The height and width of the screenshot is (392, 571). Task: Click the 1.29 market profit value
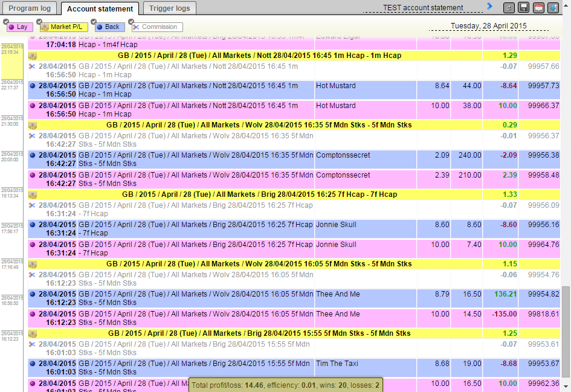pyautogui.click(x=510, y=56)
